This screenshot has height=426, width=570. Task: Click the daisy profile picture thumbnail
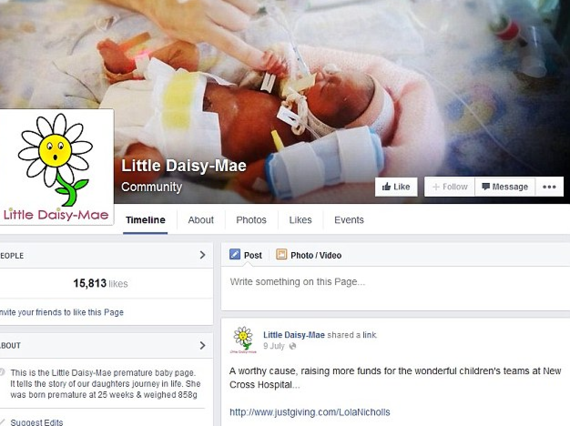[56, 167]
